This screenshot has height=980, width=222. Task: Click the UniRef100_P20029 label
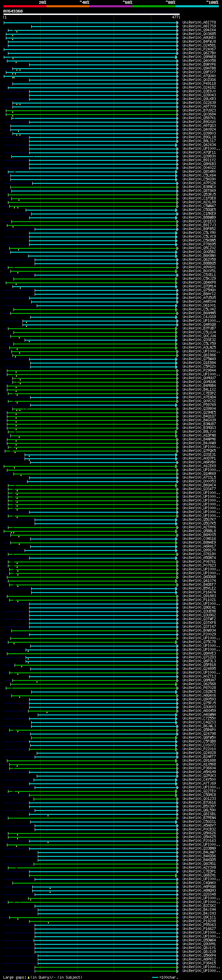[x=199, y=634]
